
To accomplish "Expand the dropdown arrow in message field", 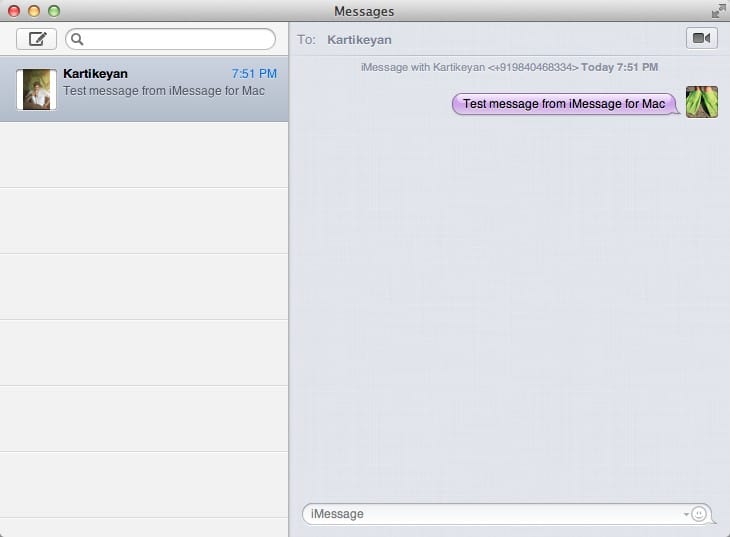I will tap(686, 514).
